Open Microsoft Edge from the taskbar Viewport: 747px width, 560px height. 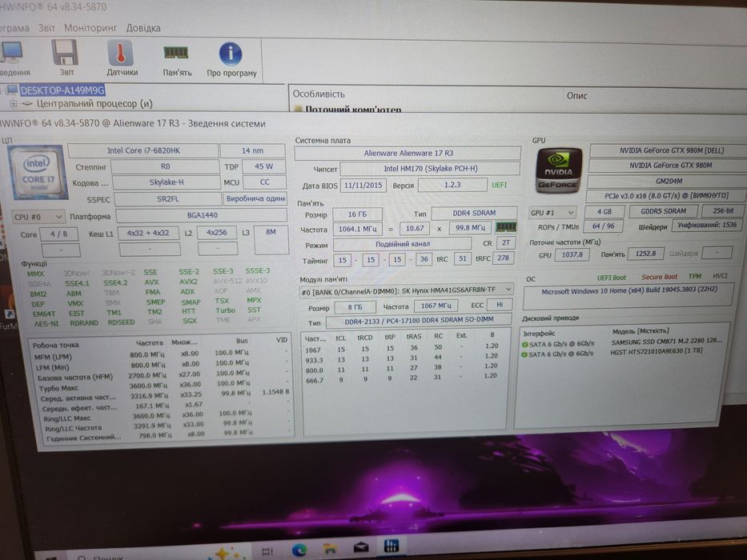pos(299,550)
